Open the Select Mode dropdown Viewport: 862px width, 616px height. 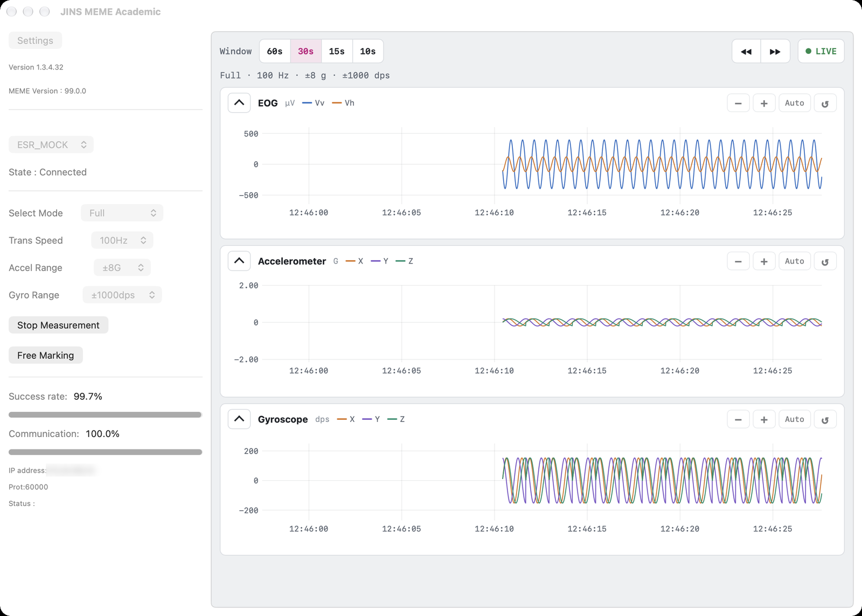pos(122,213)
